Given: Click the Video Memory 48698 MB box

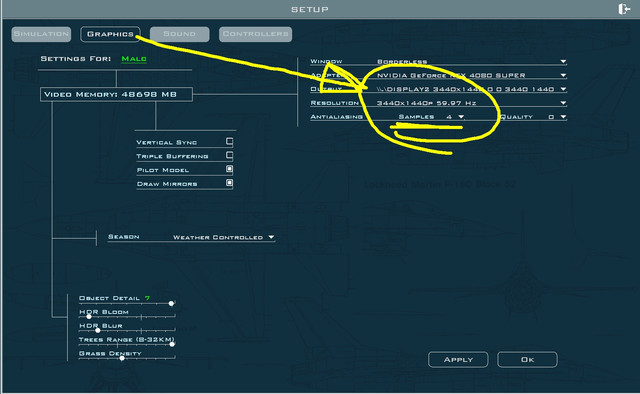Looking at the screenshot, I should [x=116, y=94].
